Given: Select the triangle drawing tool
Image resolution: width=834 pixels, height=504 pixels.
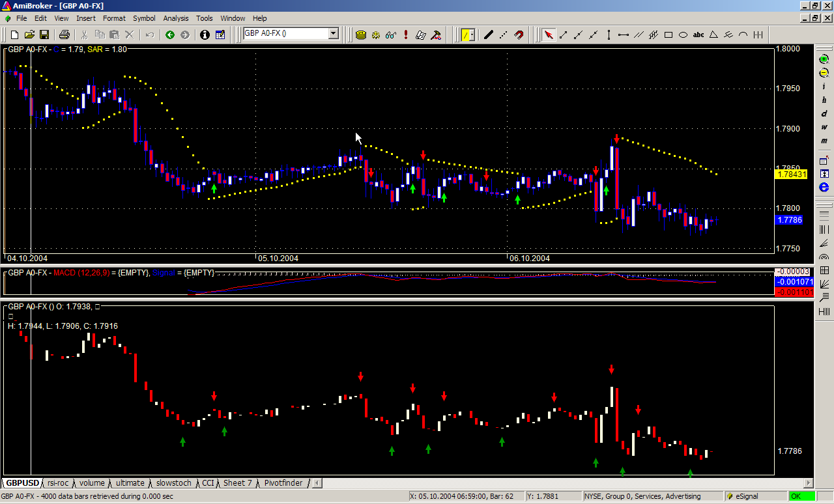Looking at the screenshot, I should [713, 35].
